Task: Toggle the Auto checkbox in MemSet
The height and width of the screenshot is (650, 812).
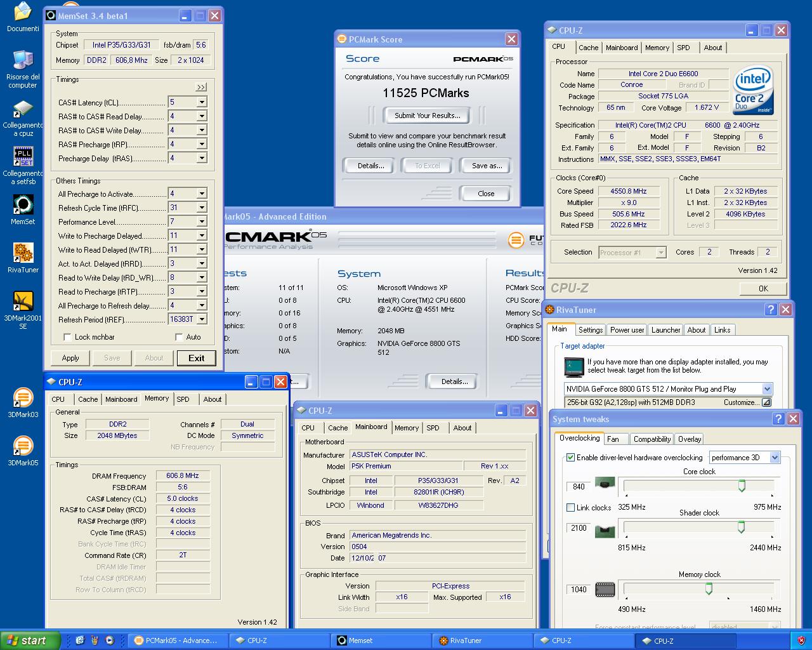Action: click(179, 337)
